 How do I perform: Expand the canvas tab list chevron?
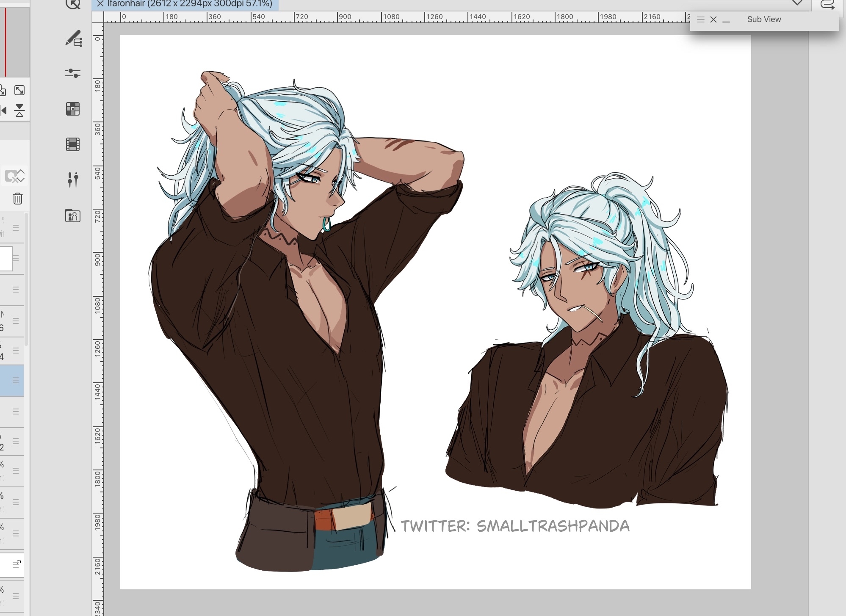coord(797,3)
